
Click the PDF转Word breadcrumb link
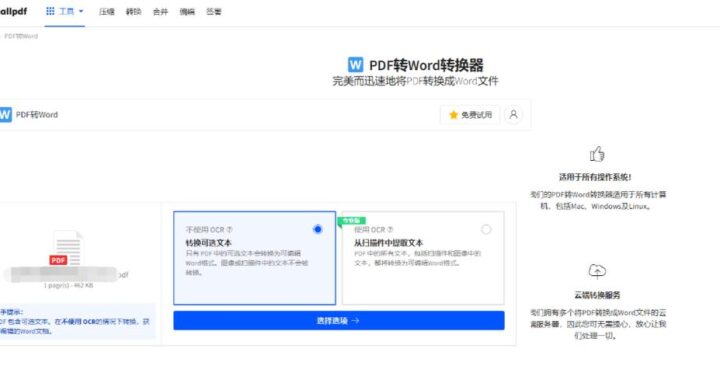(21, 36)
